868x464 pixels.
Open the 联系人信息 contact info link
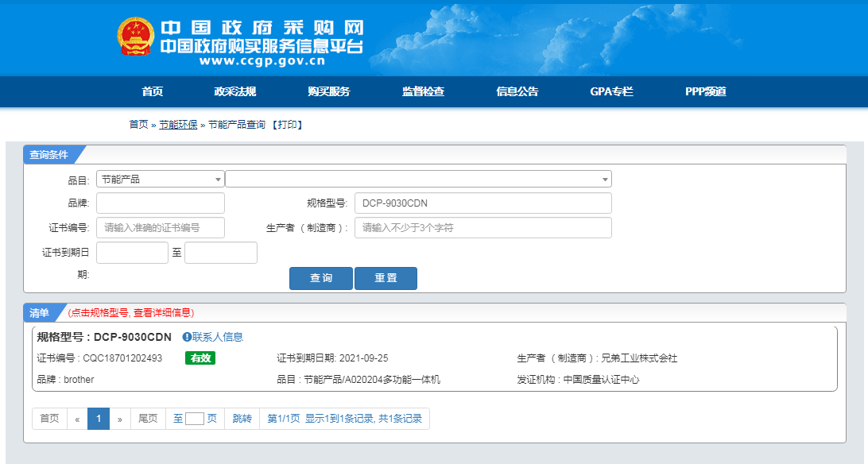[218, 337]
